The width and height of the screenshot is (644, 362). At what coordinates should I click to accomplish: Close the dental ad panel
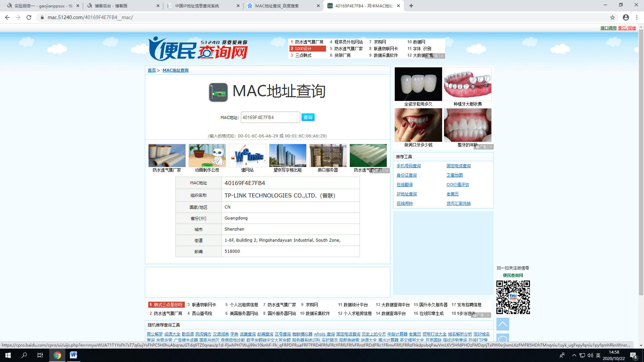pos(491,147)
